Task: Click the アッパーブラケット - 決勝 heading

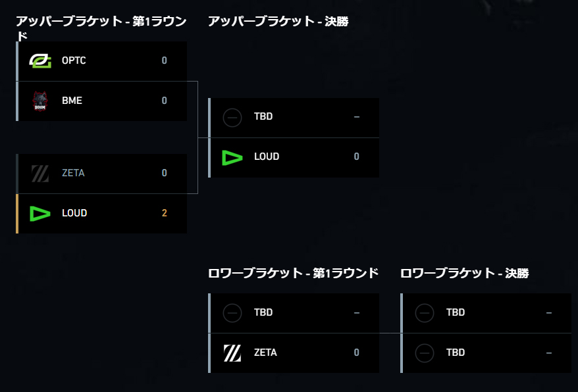Action: 278,21
